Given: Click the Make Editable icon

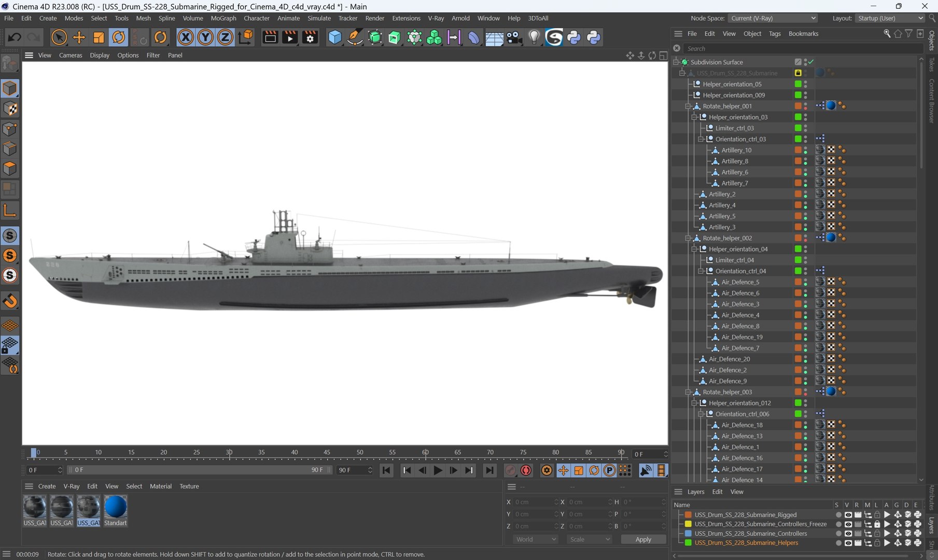Looking at the screenshot, I should (10, 64).
